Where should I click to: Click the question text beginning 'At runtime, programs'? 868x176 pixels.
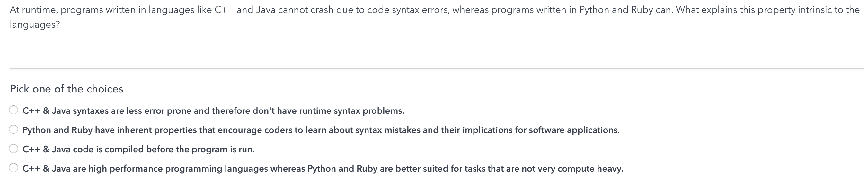[x=435, y=17]
